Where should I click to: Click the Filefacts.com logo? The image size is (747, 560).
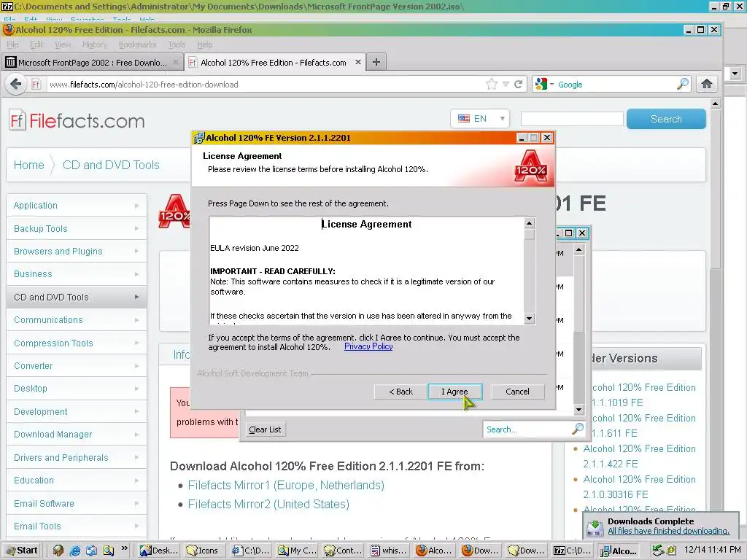coord(77,120)
